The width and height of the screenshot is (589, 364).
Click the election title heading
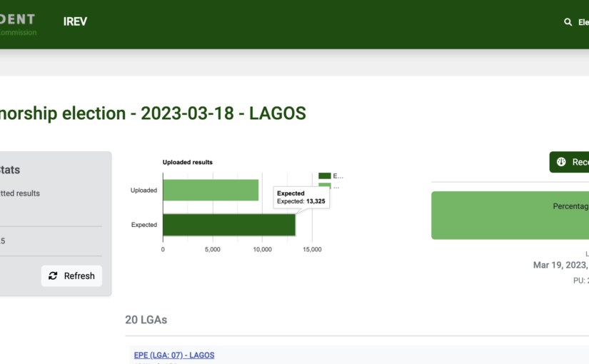(x=153, y=113)
